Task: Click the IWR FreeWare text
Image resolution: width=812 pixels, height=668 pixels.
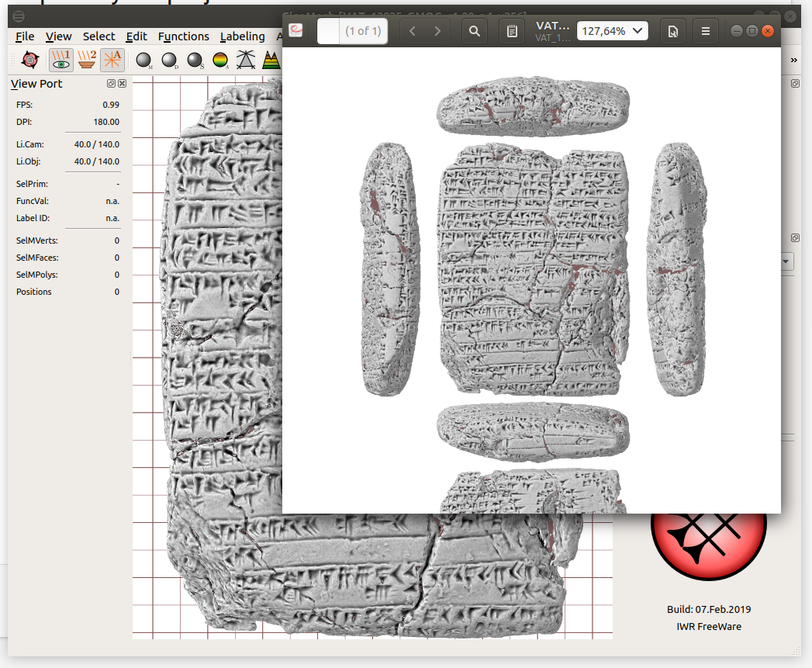Action: (x=709, y=627)
